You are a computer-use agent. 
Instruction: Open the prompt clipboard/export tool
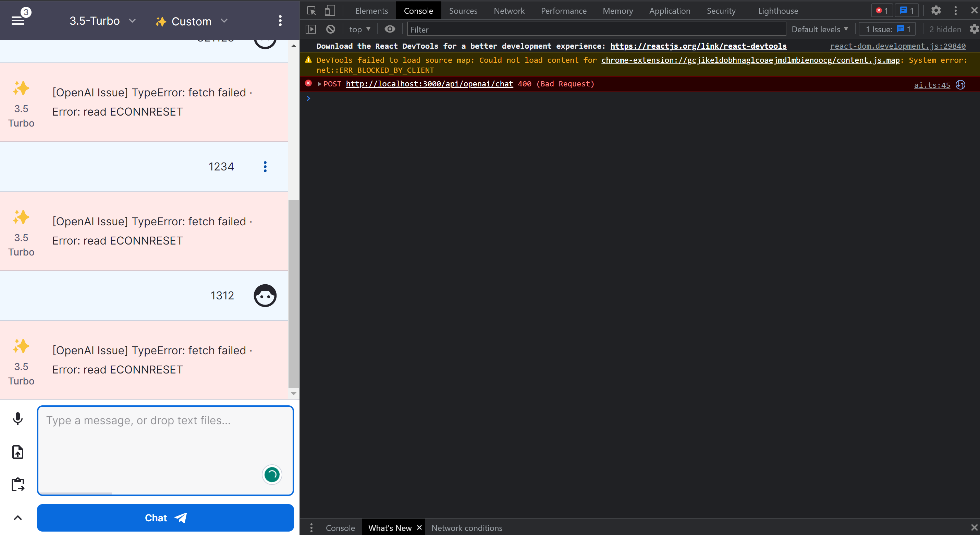click(17, 484)
